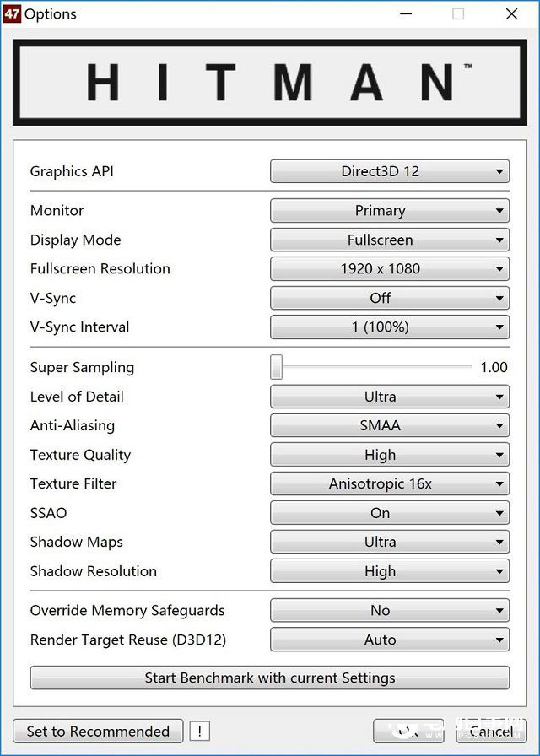
Task: Change Fullscreen Resolution from 1920 x 1080
Action: [390, 268]
